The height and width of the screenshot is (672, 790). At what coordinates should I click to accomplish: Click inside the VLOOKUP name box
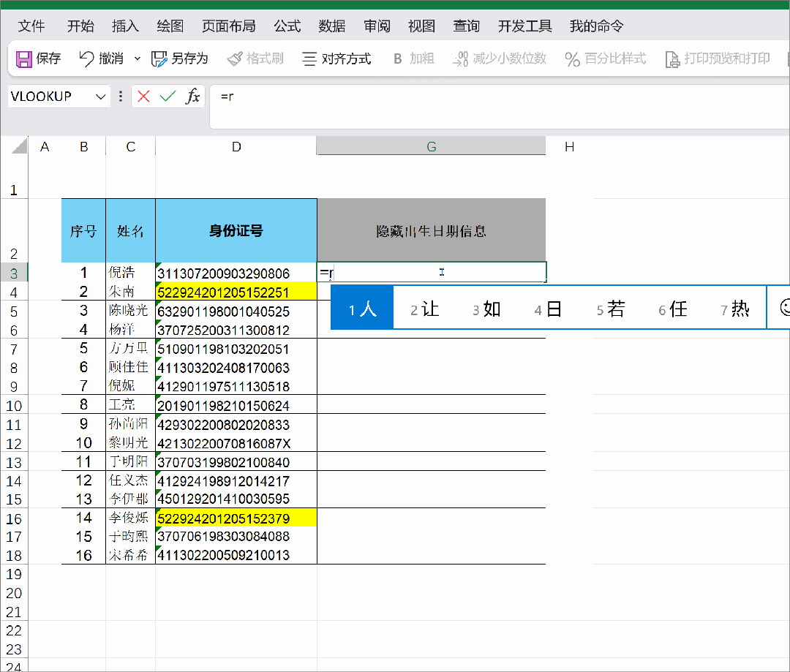click(50, 97)
